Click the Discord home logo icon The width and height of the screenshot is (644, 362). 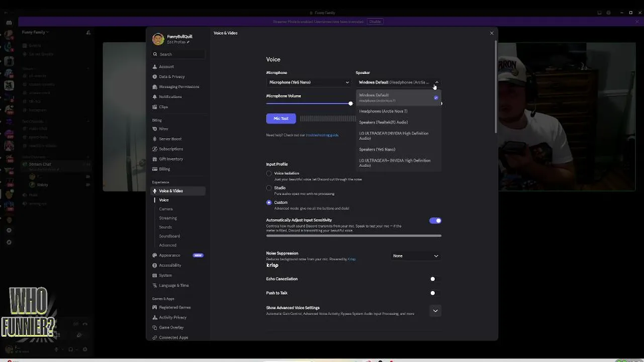(9, 23)
